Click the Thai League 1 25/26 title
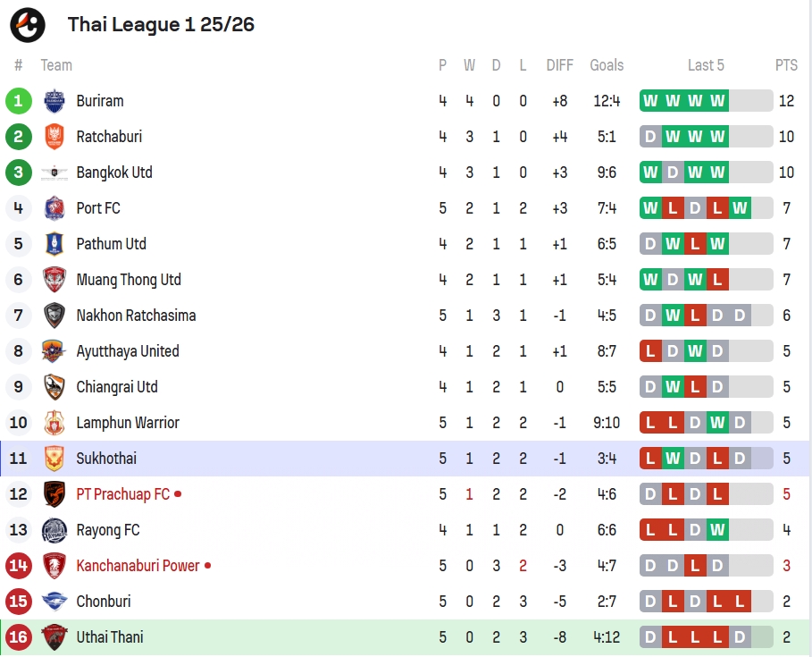 pyautogui.click(x=161, y=24)
